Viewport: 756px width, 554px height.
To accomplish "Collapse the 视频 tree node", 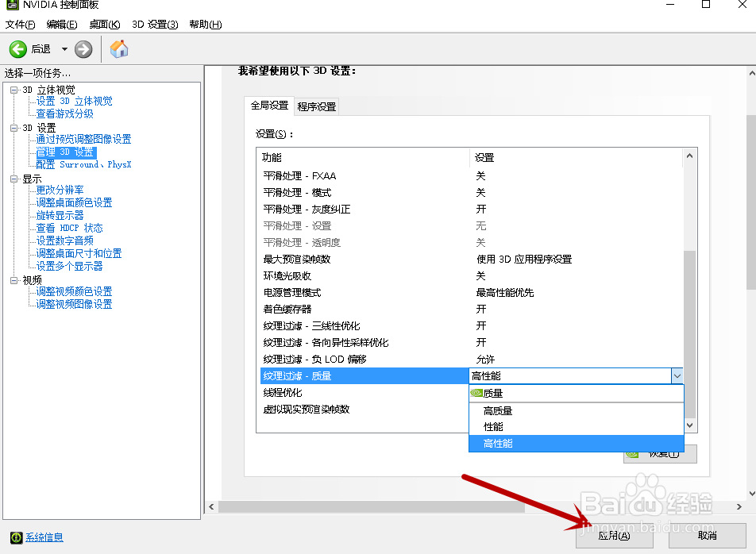I will [14, 280].
